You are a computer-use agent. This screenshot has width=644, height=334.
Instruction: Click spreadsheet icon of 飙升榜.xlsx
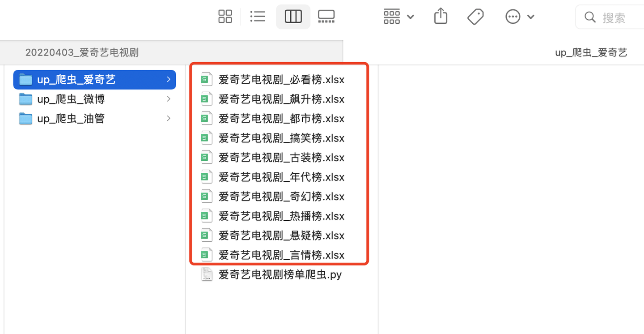click(206, 98)
